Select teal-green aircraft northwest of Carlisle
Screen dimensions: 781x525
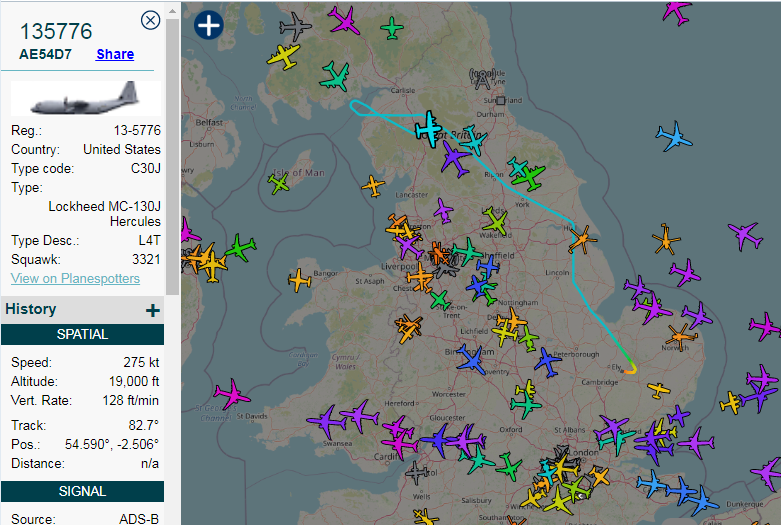(335, 77)
